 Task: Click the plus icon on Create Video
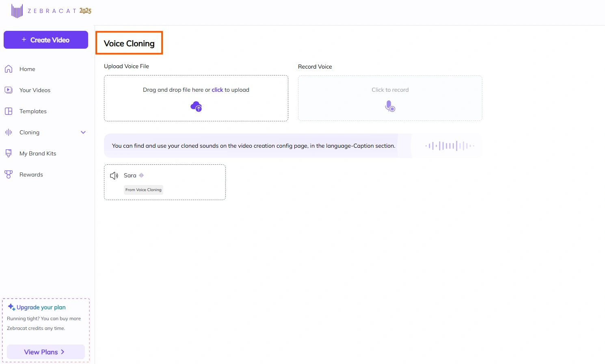click(24, 40)
